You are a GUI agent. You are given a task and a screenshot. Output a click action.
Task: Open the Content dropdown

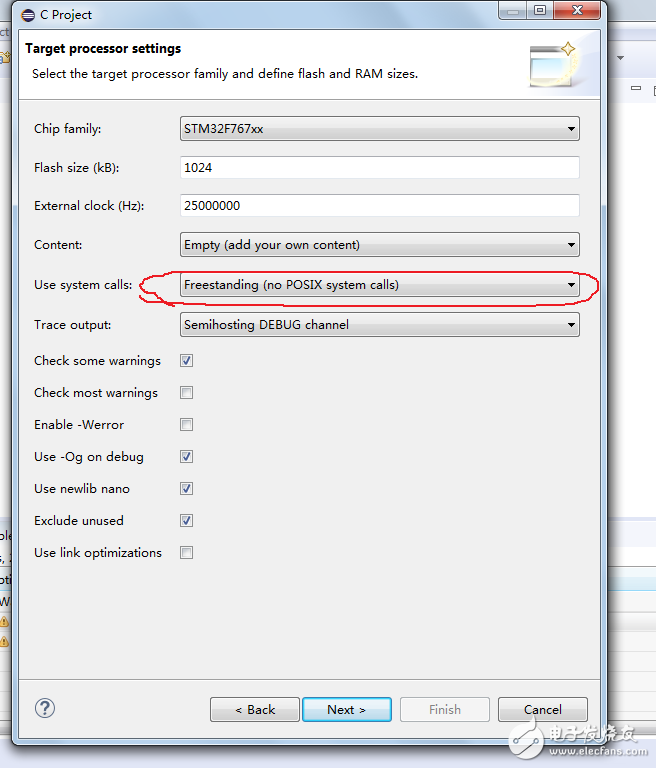[379, 245]
